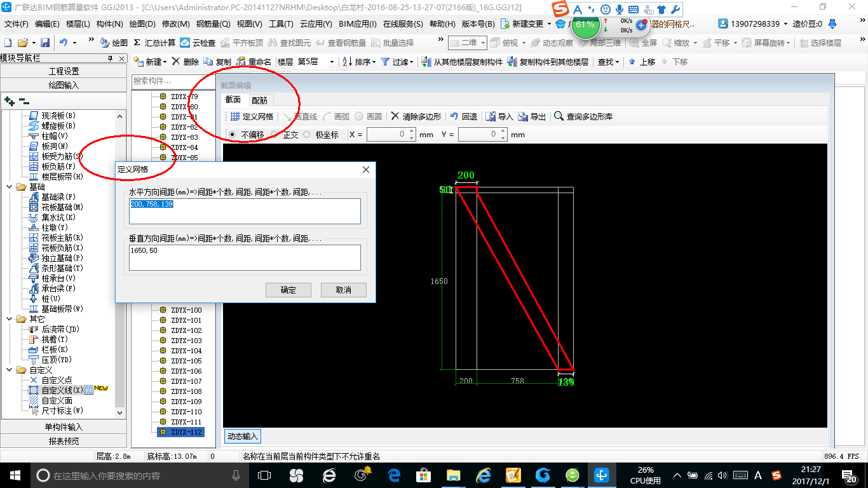The image size is (868, 488).
Task: Click the Sogou input method S icon
Action: pos(560,10)
